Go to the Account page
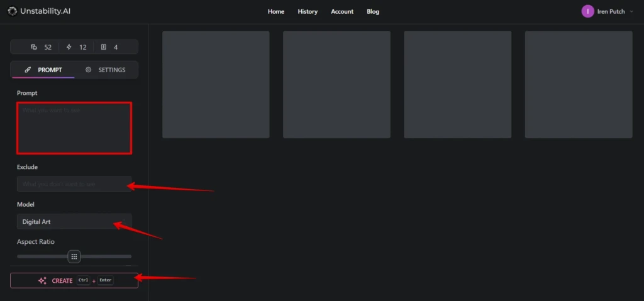Screen dimensions: 644x301 point(342,11)
